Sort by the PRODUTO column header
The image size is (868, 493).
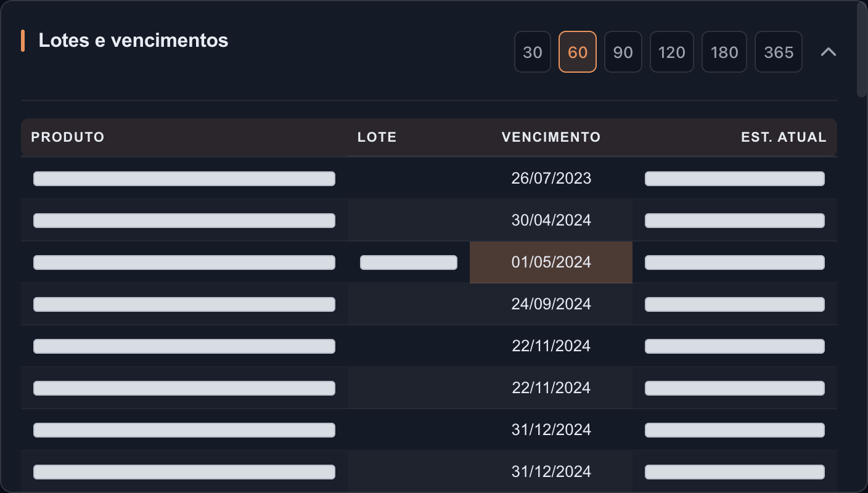184,137
